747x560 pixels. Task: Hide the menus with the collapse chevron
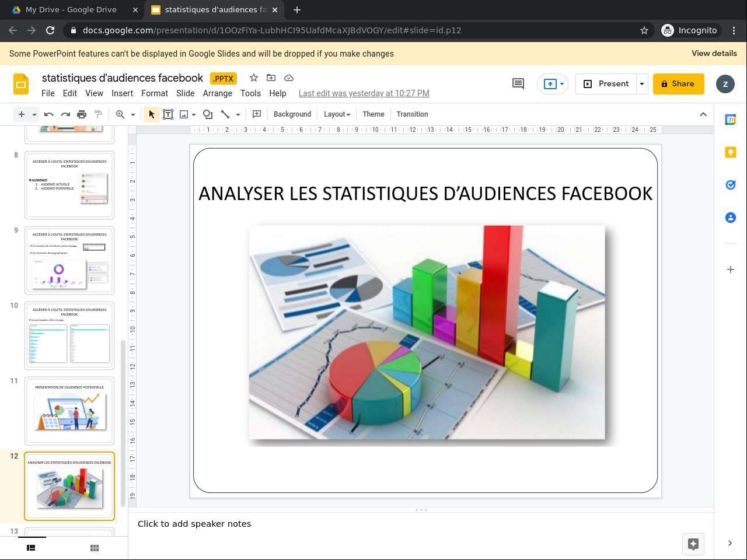tap(703, 114)
